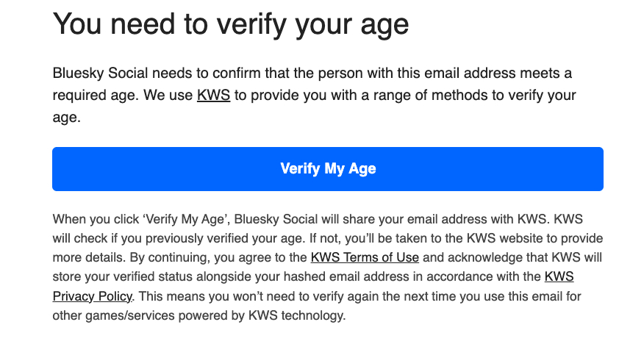Open the KWS link in the intro paragraph
The image size is (644, 344).
tap(213, 96)
